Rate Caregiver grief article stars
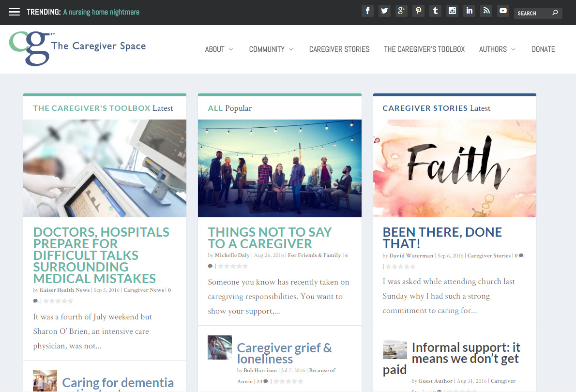Screen dimensions: 576x392 coord(288,381)
